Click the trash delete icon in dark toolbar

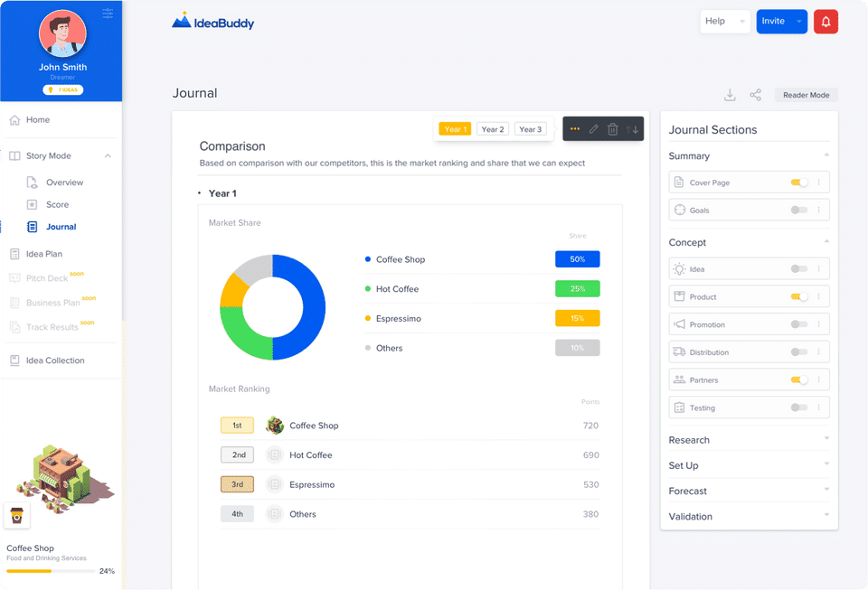coord(612,129)
